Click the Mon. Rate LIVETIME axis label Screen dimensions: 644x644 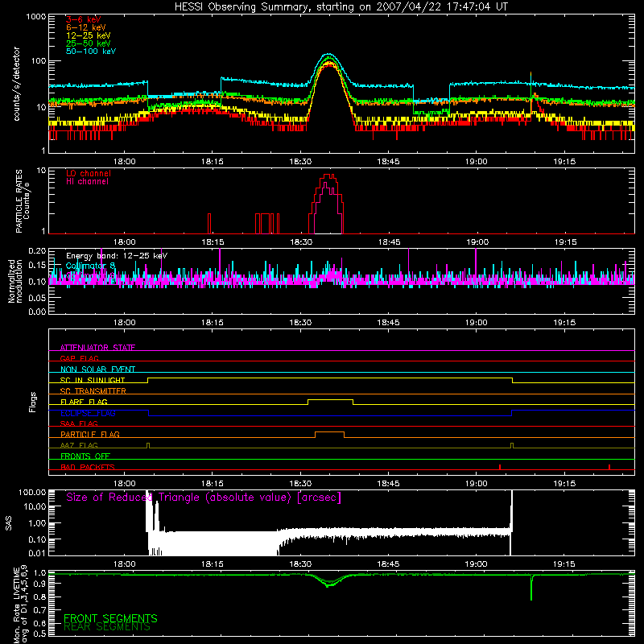click(x=20, y=604)
